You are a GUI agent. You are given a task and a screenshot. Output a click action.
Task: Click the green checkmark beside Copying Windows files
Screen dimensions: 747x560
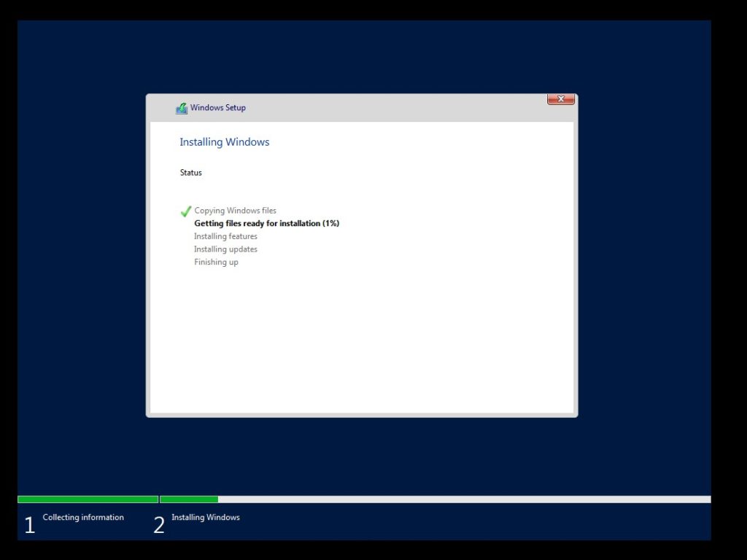185,211
